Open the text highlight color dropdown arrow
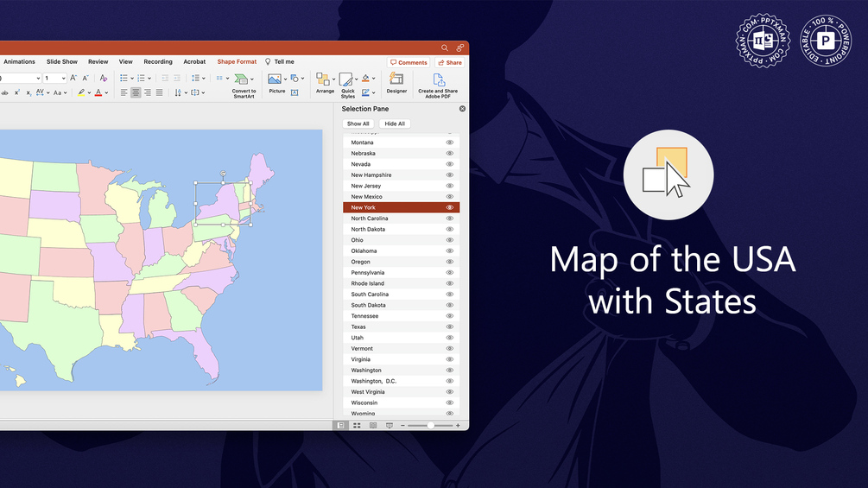Screen dimensions: 868x488 click(89, 93)
